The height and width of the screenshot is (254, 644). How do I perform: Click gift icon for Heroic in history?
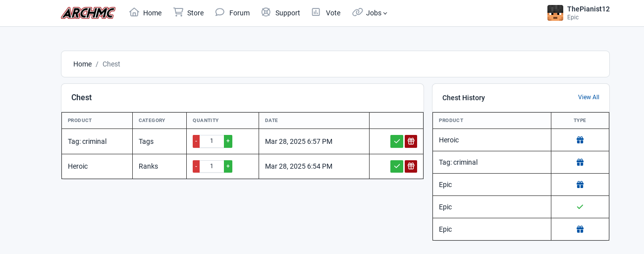coord(580,140)
